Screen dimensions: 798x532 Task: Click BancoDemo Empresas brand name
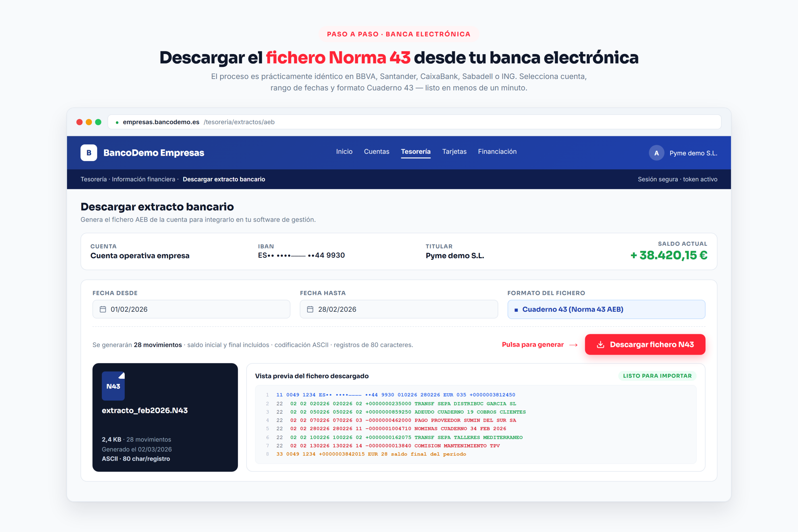click(x=154, y=153)
